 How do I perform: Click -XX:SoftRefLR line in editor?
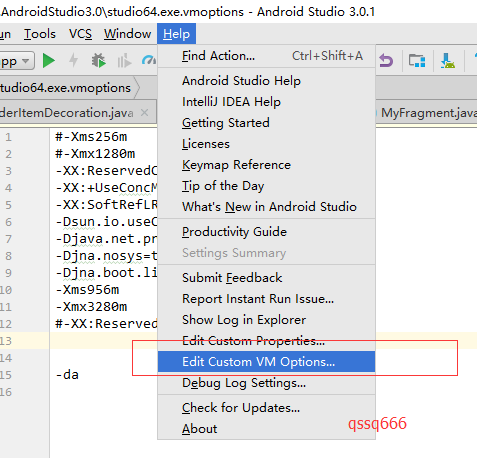coord(106,205)
